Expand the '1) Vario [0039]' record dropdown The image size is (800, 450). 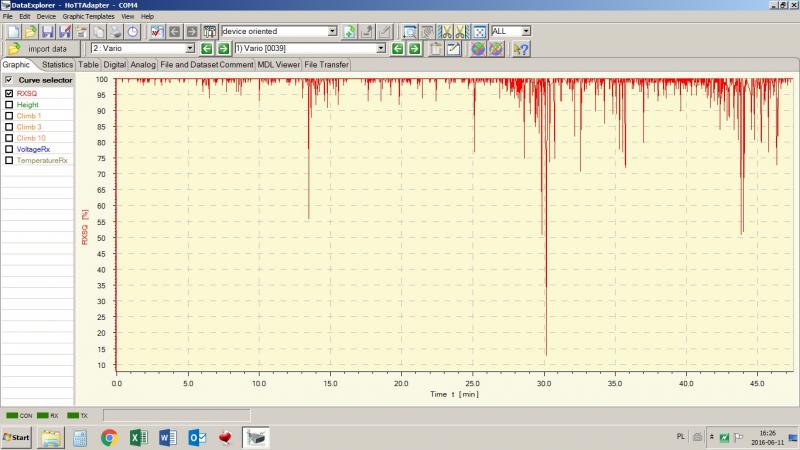pyautogui.click(x=380, y=49)
